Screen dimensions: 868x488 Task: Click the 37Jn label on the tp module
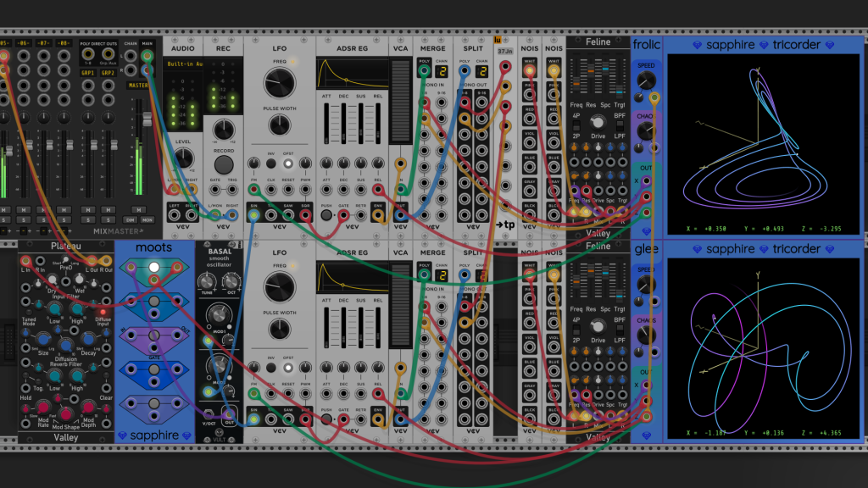505,52
